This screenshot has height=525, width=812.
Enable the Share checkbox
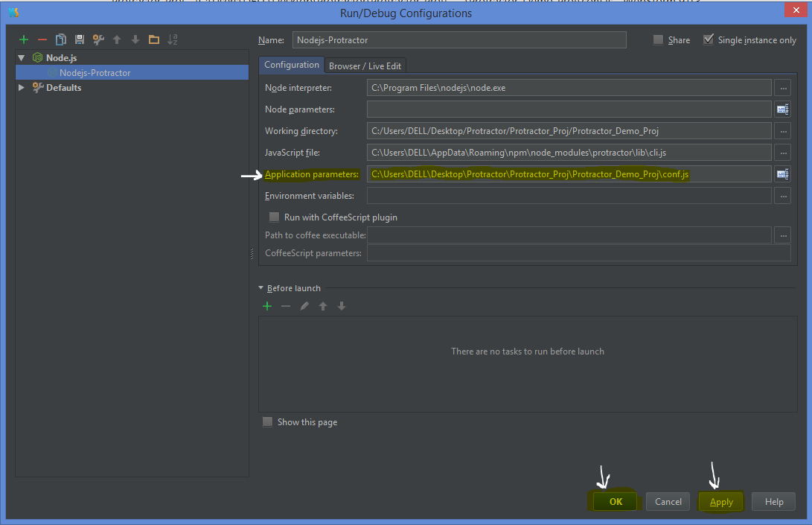(658, 39)
